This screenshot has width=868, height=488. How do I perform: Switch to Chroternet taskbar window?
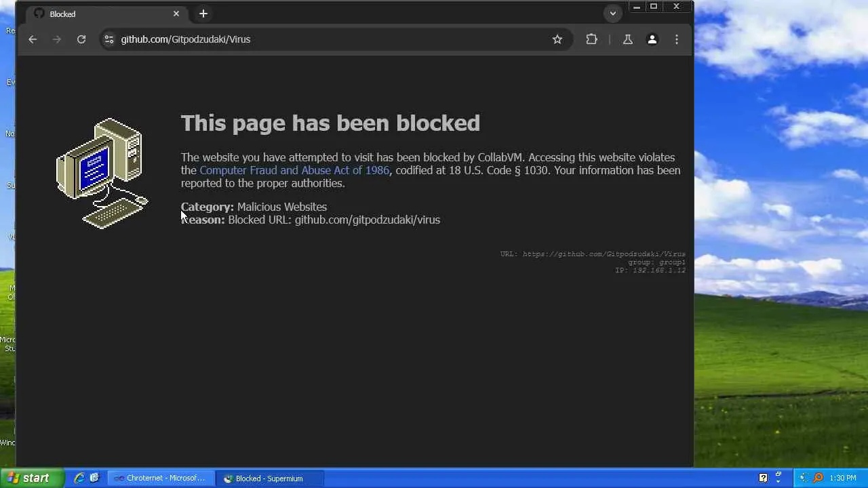pos(161,478)
